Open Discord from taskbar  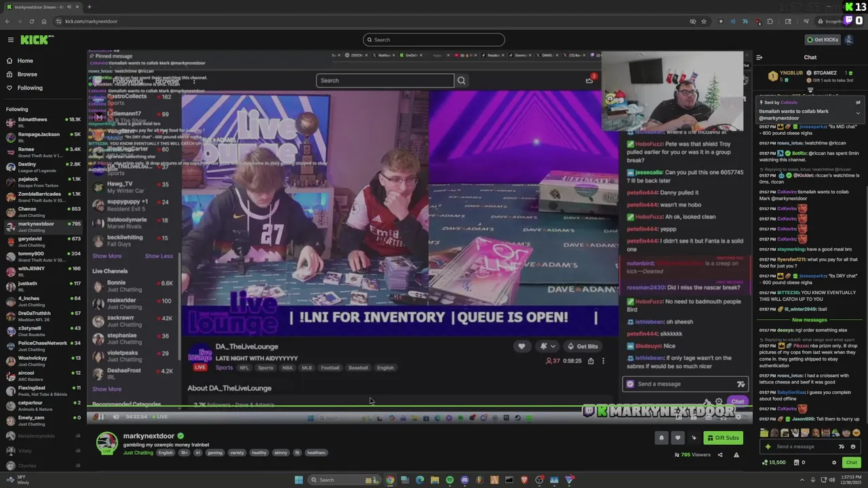(x=465, y=480)
